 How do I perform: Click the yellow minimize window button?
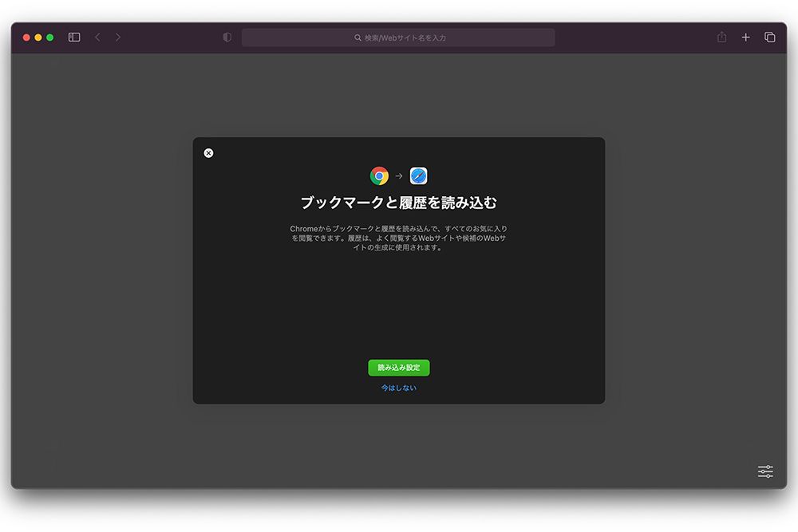point(38,37)
